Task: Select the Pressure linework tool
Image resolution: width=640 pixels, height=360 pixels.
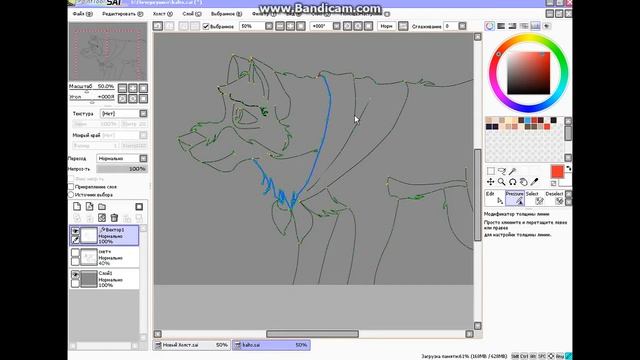Action: pyautogui.click(x=514, y=198)
